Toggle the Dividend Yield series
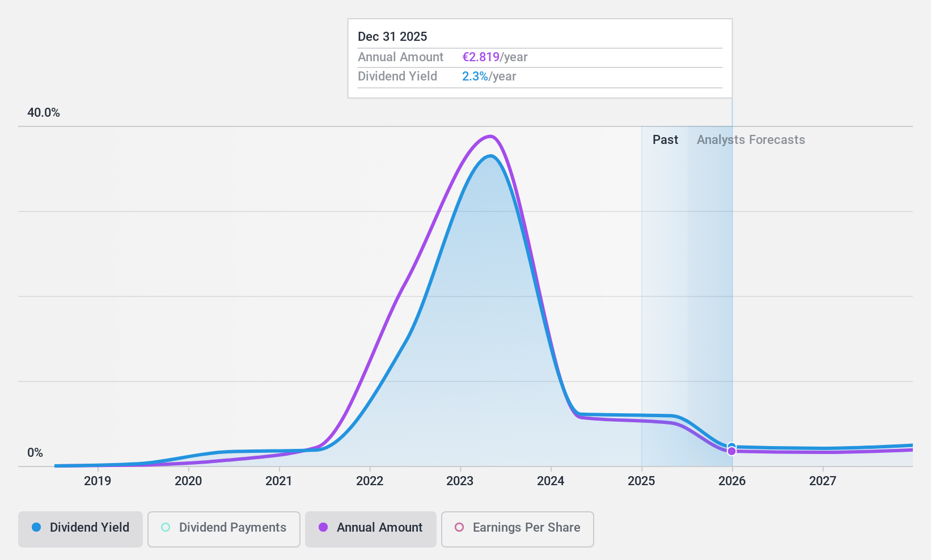Viewport: 931px width, 560px height. 81,529
